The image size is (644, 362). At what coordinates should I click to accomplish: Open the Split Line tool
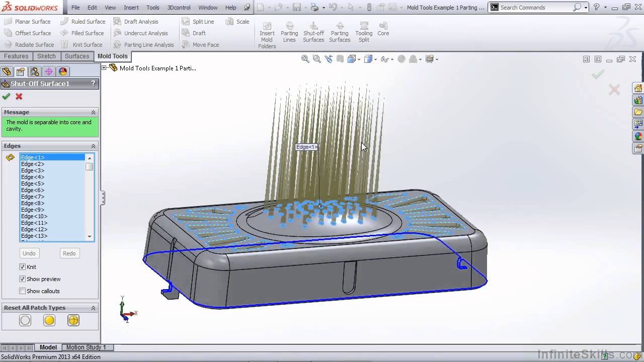coord(198,22)
